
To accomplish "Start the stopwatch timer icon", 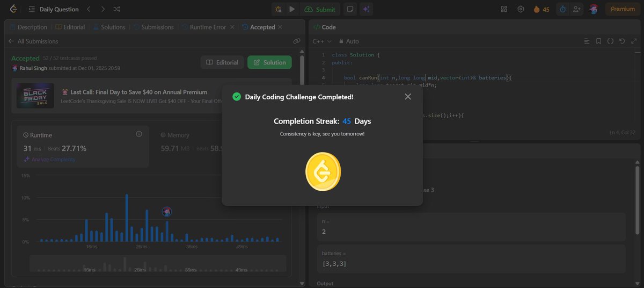I will (x=562, y=9).
